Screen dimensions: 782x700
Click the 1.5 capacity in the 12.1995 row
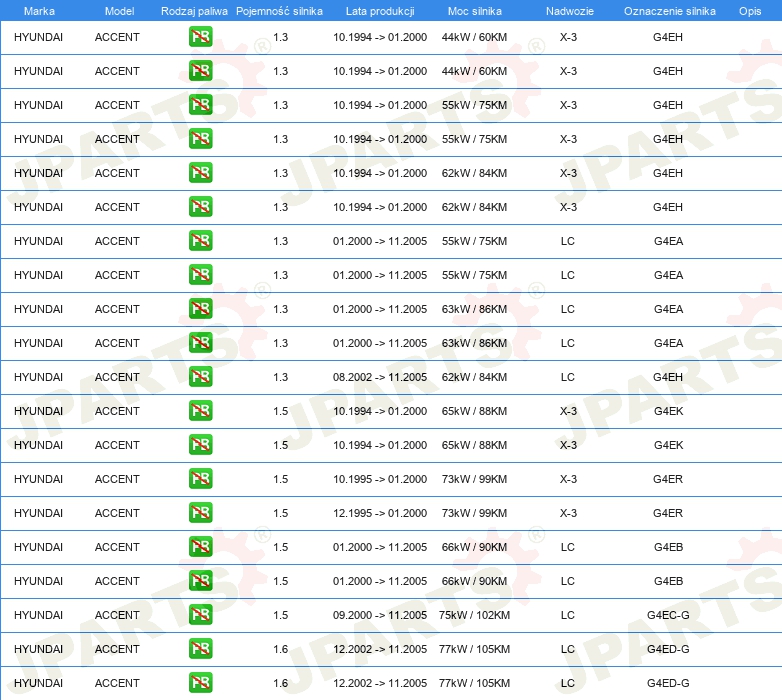(x=280, y=513)
